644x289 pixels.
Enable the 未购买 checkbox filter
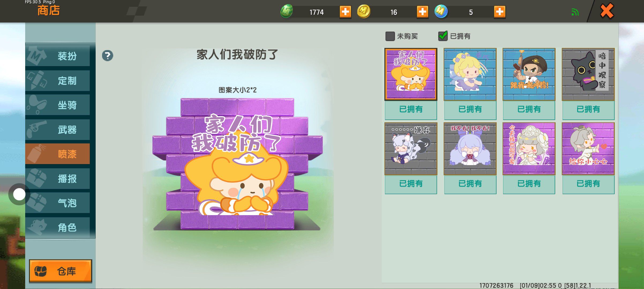pyautogui.click(x=390, y=36)
